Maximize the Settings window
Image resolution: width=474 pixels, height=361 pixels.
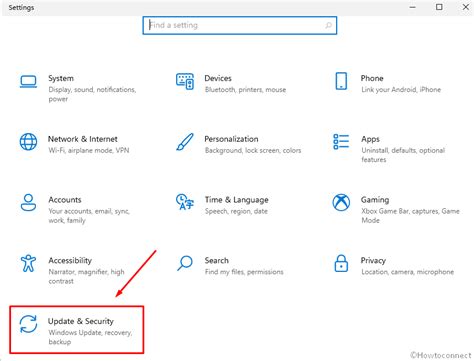439,7
